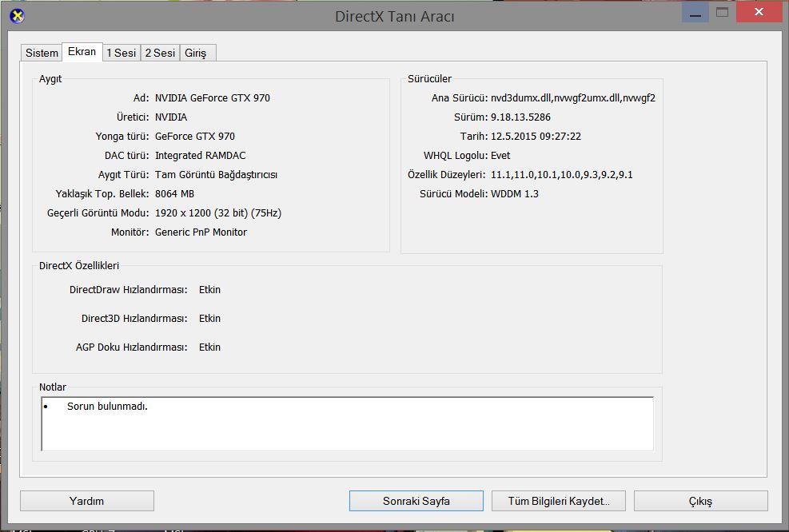
Task: Click the 'Yaklaşık Top. Bellek:' label
Action: point(102,193)
